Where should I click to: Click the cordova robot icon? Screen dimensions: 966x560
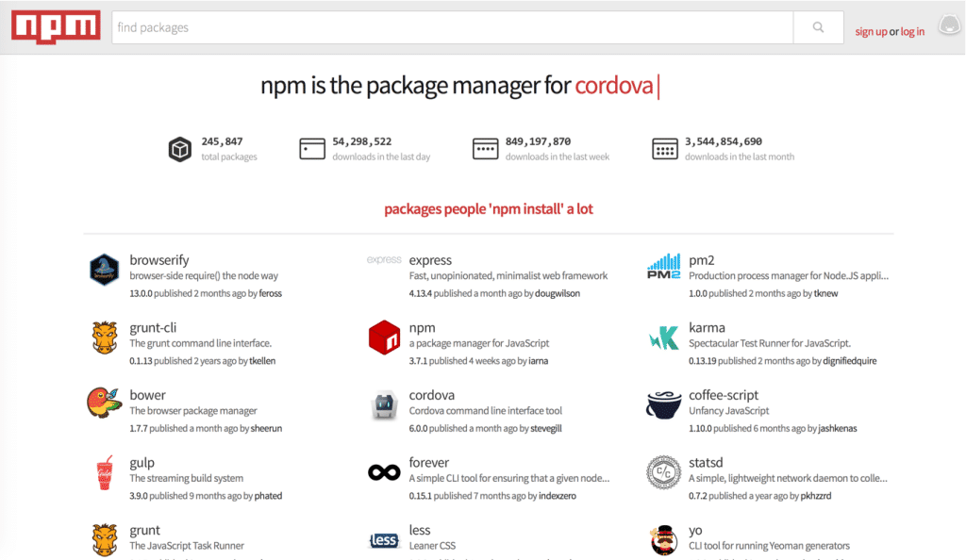[x=384, y=405]
